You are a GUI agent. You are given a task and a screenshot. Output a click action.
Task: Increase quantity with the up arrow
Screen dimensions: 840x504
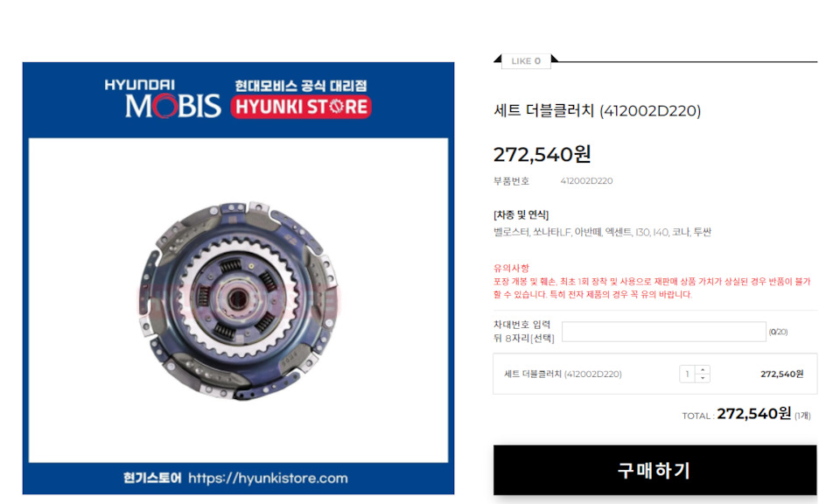tap(703, 369)
